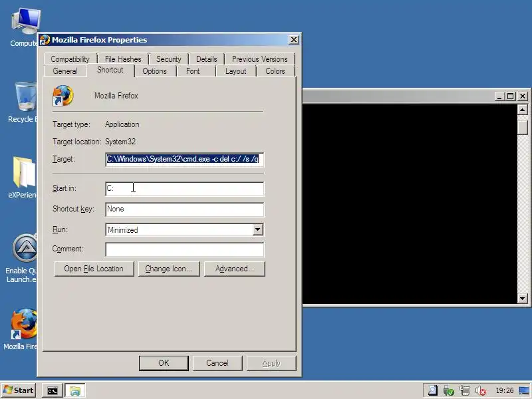Close the command prompt window

[523, 96]
